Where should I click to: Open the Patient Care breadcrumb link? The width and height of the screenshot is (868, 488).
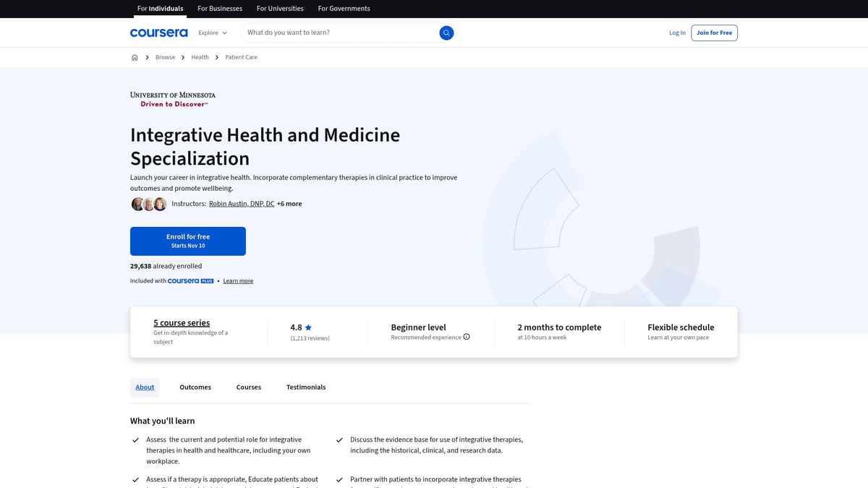pos(241,56)
